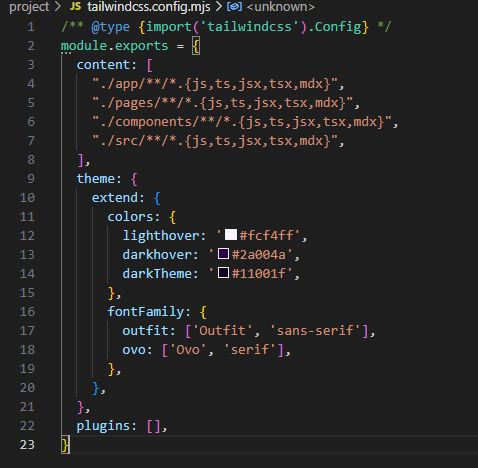The width and height of the screenshot is (478, 468).
Task: Click the './src/**/*' glob string
Action: click(x=214, y=141)
